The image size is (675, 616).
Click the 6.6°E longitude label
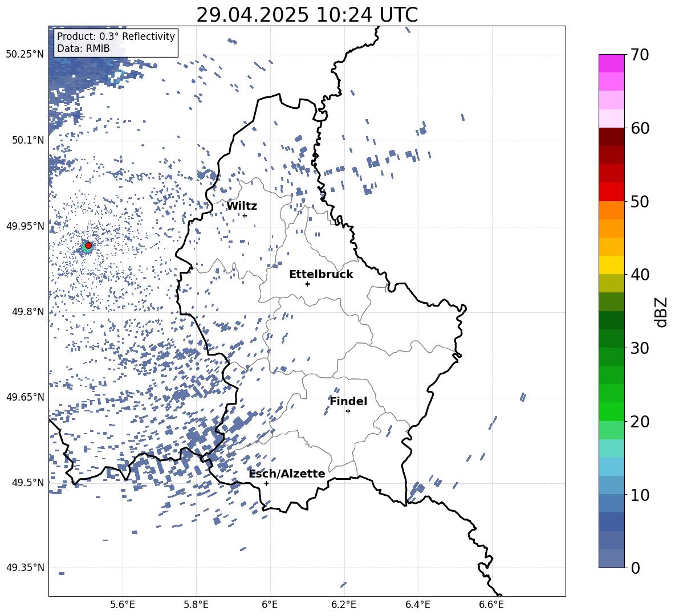491,605
